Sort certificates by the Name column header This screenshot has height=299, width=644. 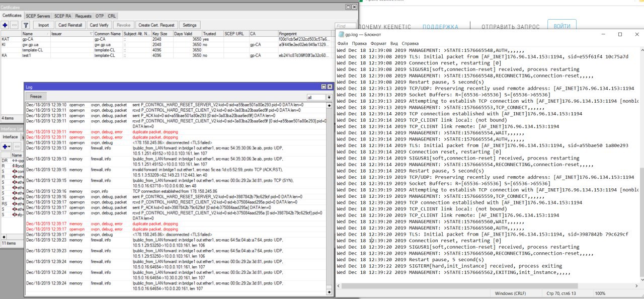tap(36, 34)
